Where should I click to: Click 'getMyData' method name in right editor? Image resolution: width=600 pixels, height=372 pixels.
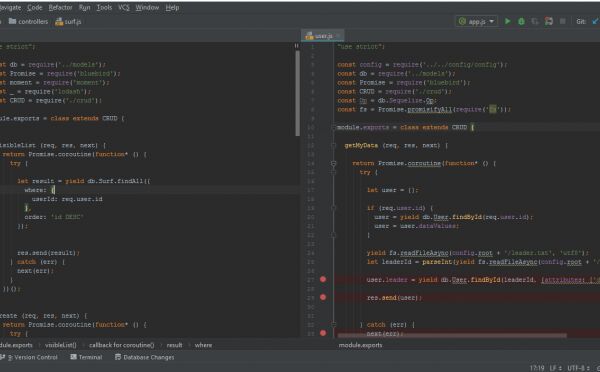click(361, 145)
